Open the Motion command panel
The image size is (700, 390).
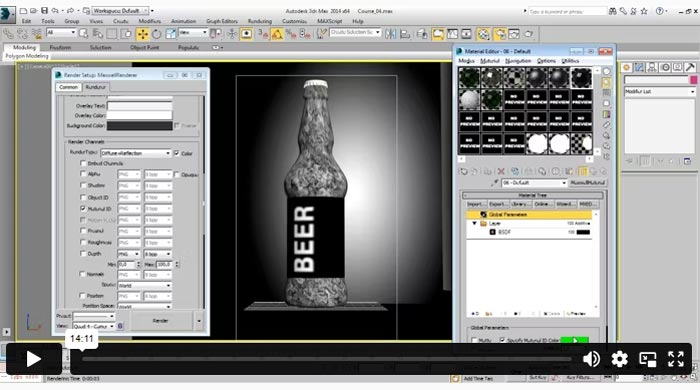665,67
